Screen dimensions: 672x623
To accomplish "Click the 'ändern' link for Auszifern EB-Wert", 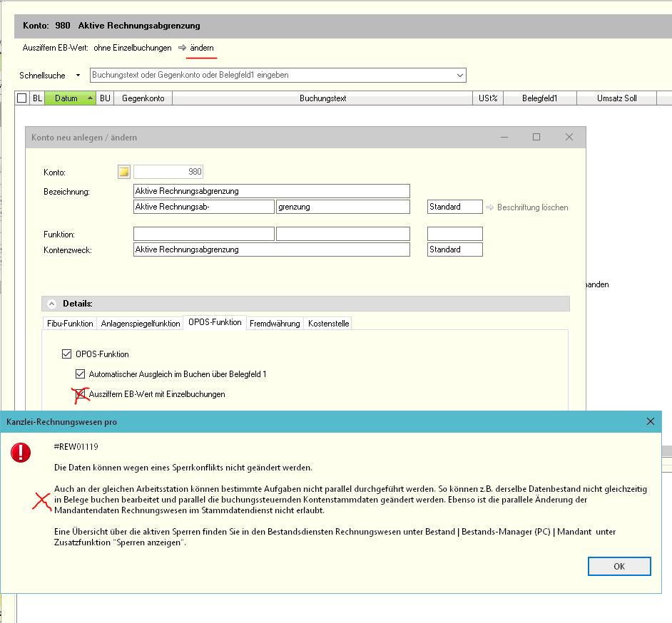I will [x=202, y=48].
